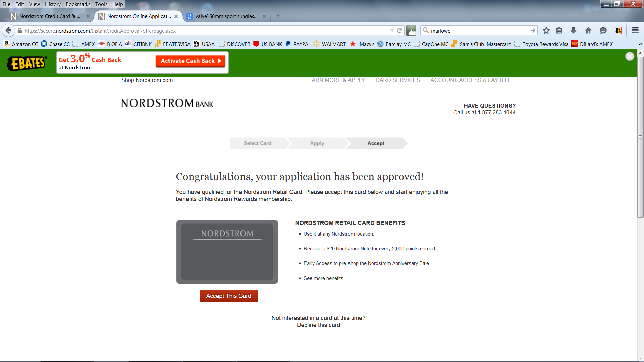The width and height of the screenshot is (644, 362).
Task: Select the LEARN MORE & APPLY tab
Action: (x=335, y=80)
